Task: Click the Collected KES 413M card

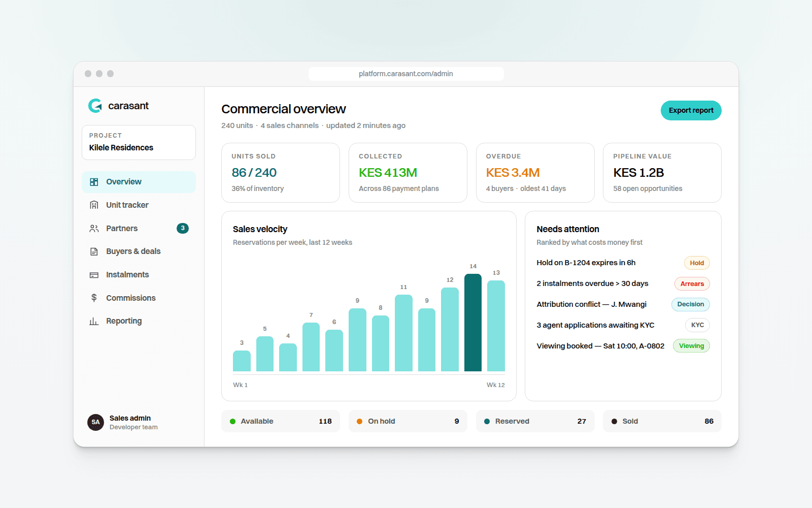Action: point(408,173)
